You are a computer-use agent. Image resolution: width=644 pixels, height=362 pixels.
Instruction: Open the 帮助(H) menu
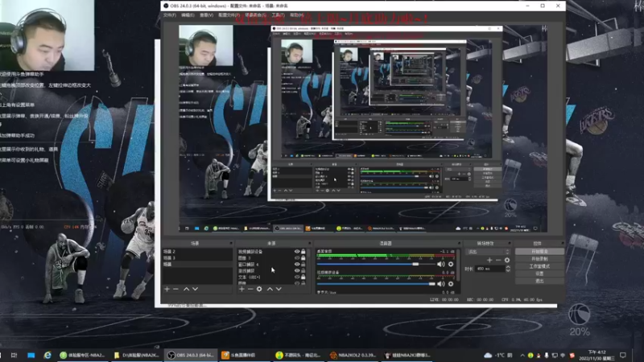(296, 15)
